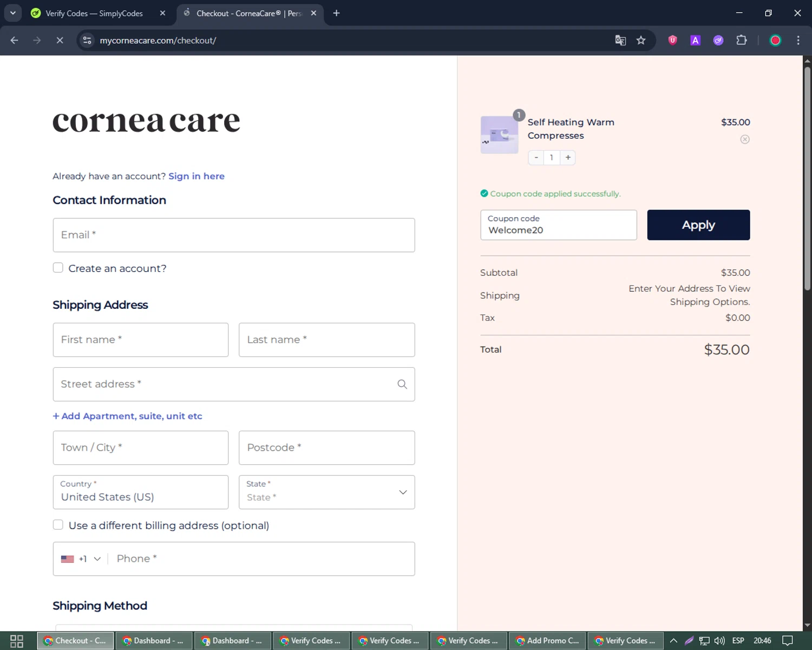Click the 20:46 taskbar clock

point(762,641)
